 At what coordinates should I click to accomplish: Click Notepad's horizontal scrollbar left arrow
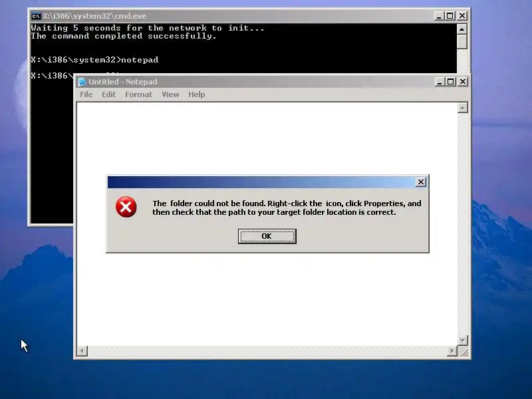[82, 351]
